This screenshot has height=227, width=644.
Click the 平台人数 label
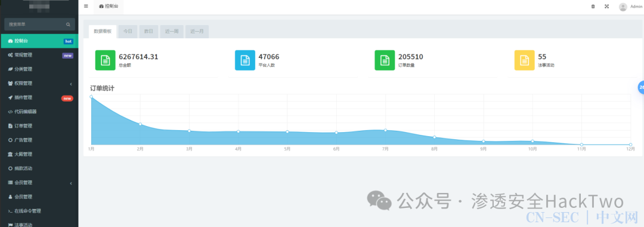point(267,65)
